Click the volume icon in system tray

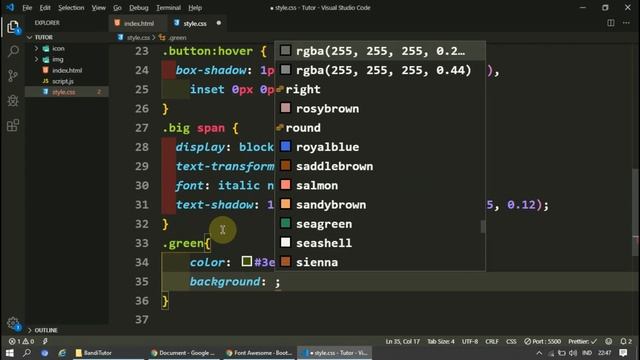coord(573,353)
